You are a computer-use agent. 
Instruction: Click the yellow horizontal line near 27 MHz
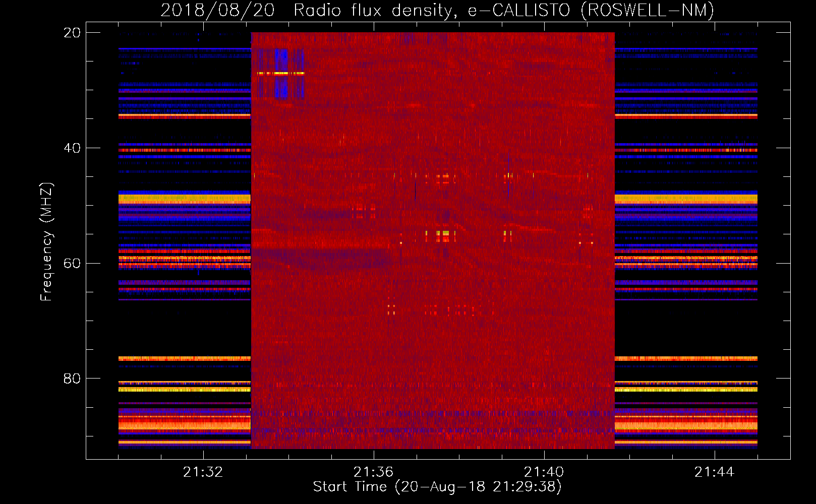[280, 73]
